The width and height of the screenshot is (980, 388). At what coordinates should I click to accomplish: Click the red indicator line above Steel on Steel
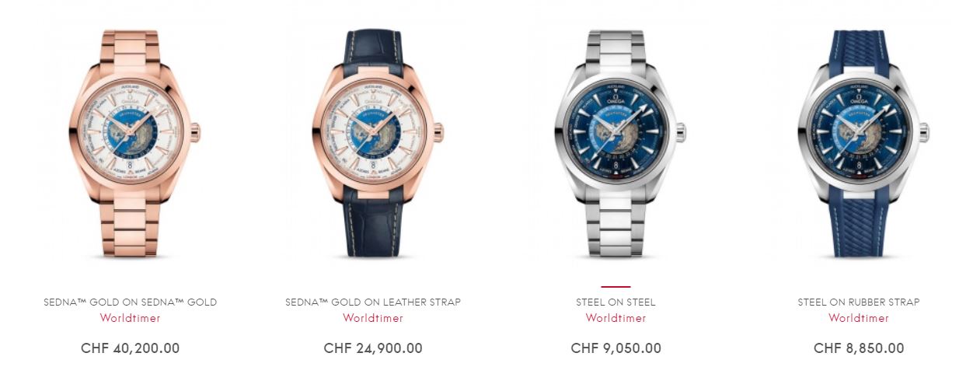point(616,287)
